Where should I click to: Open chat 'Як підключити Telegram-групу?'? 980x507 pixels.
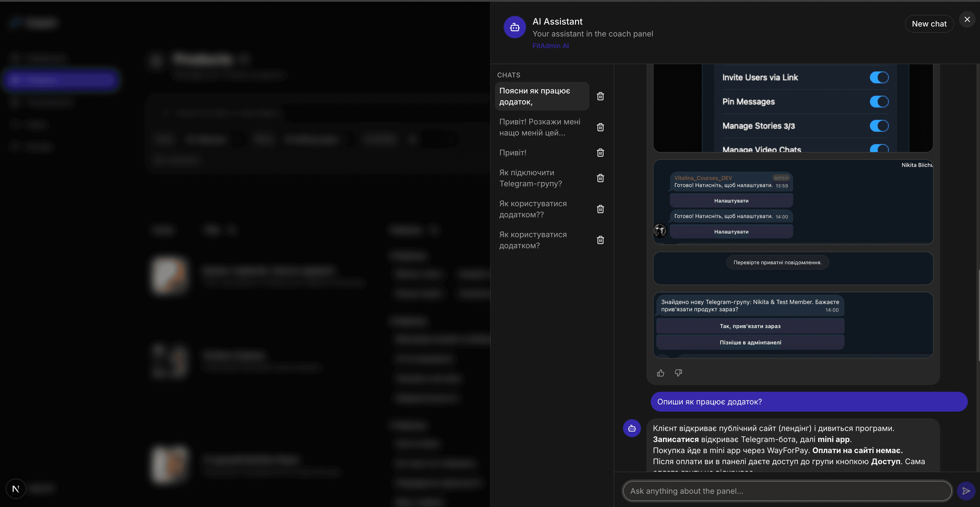point(542,178)
